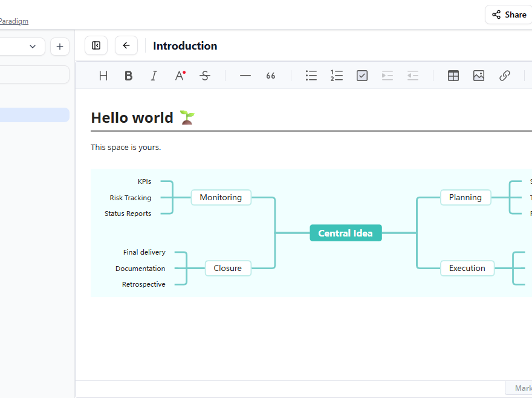
Task: Insert an image
Action: pos(479,75)
